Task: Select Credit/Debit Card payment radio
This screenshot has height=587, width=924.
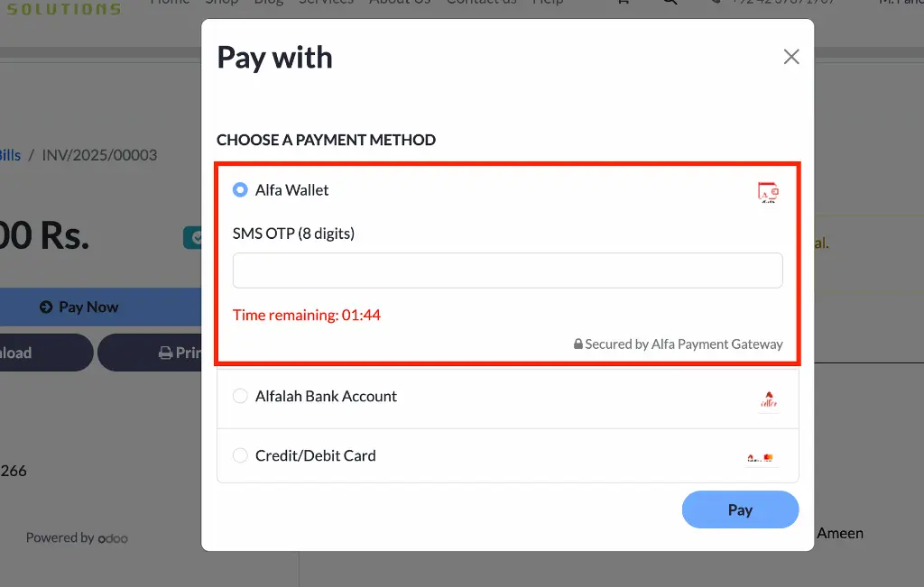Action: pos(240,455)
